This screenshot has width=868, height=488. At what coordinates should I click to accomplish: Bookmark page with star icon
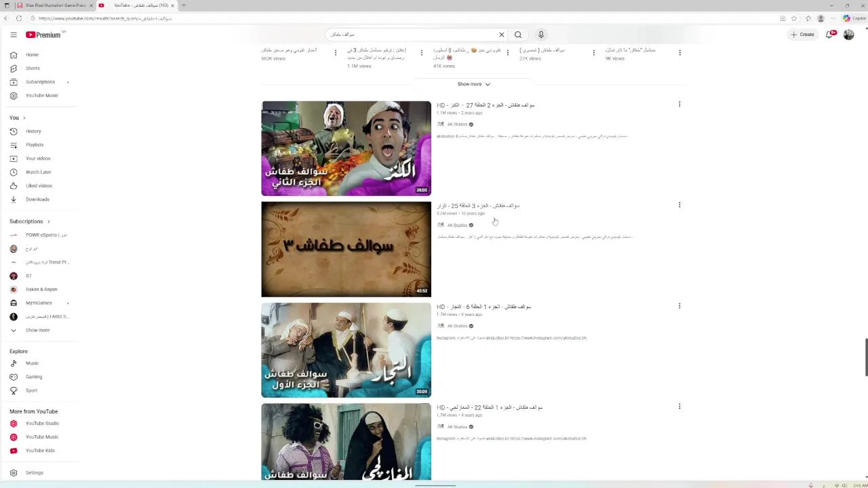click(x=794, y=18)
